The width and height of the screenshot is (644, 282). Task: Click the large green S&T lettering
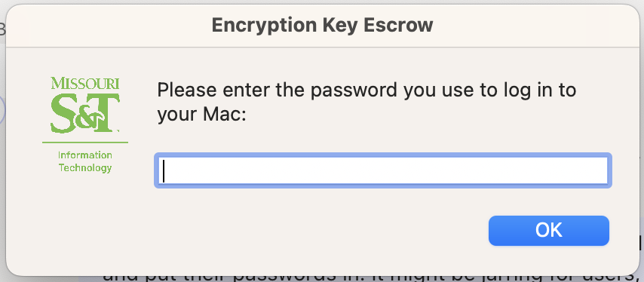click(x=85, y=113)
